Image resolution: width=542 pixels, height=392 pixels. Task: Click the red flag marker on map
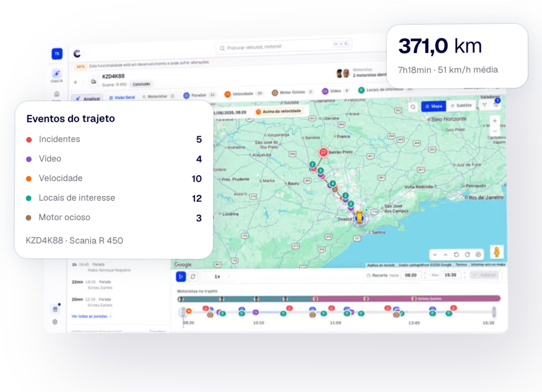323,152
